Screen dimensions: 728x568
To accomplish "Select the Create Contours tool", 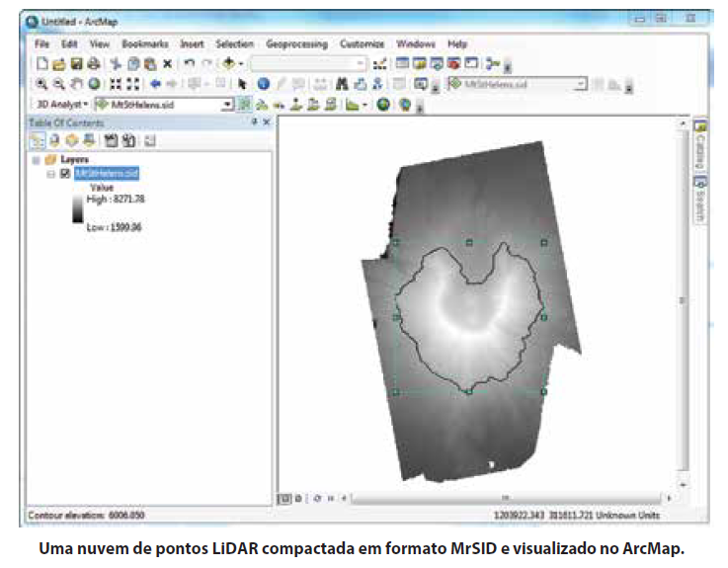I will [x=244, y=105].
